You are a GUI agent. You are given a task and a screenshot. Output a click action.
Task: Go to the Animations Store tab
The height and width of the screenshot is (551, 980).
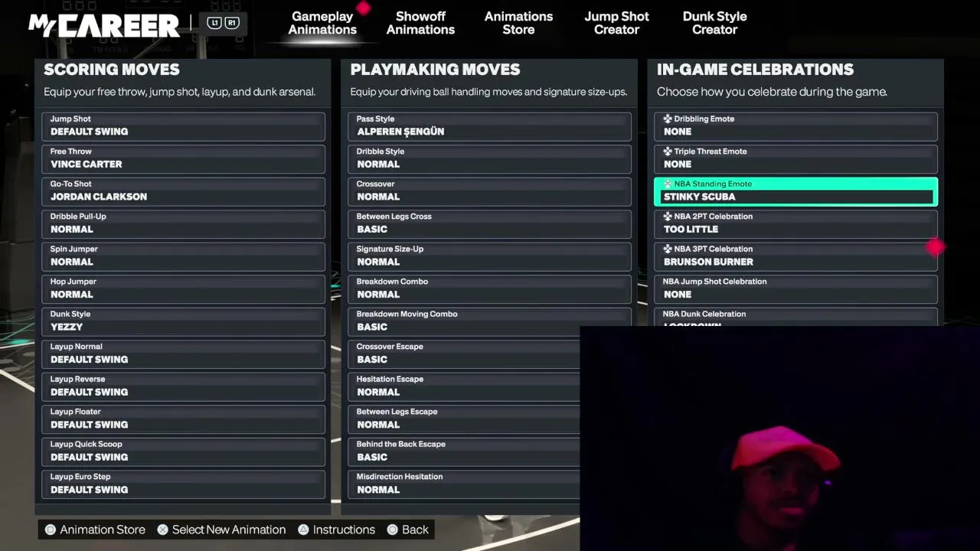coord(518,23)
